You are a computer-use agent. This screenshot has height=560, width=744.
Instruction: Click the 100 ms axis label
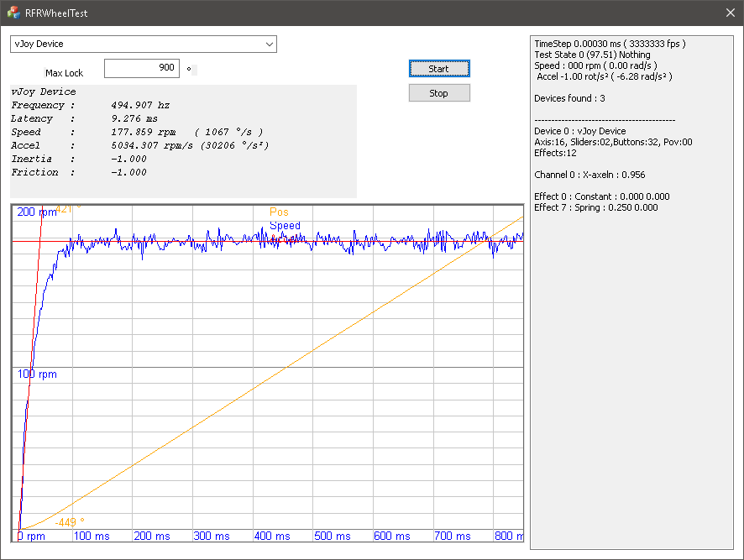coord(92,536)
